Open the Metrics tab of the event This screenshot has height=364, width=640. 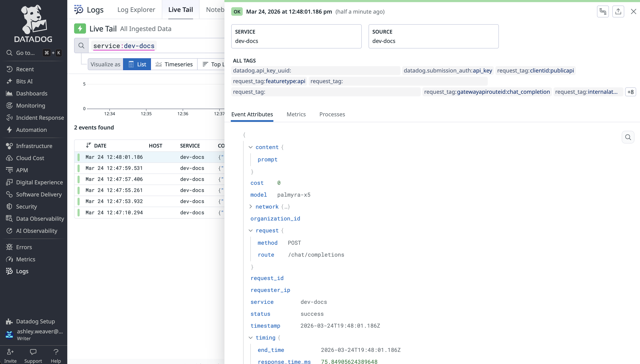coord(296,114)
